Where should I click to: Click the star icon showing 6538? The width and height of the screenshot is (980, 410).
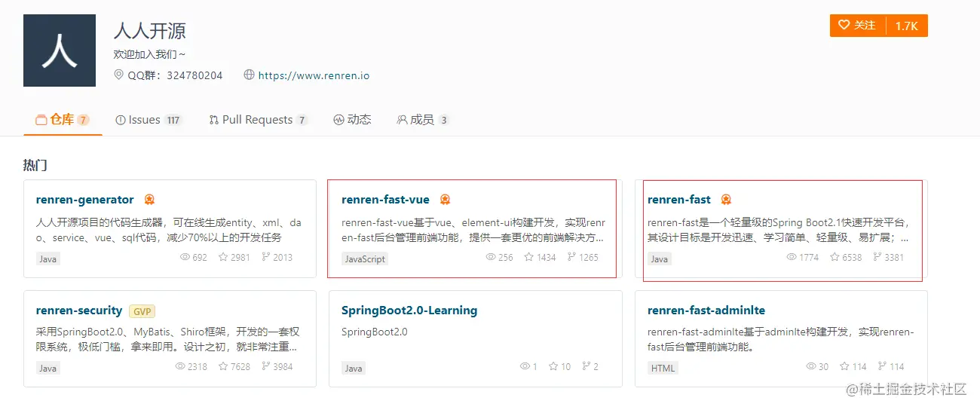(835, 257)
